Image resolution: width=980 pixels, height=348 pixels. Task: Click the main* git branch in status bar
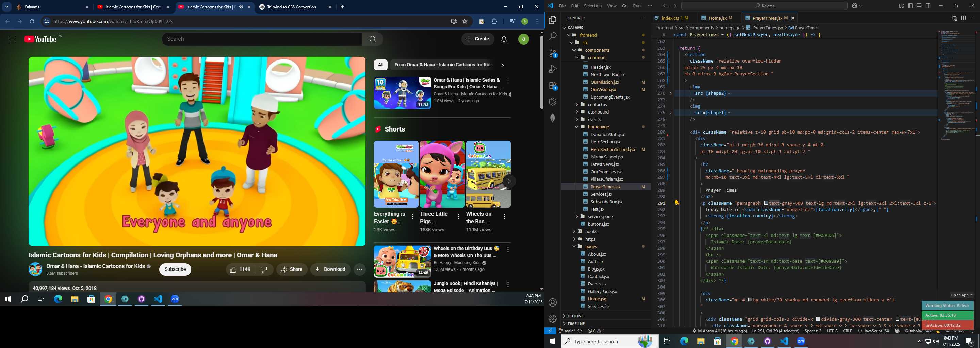pos(567,331)
